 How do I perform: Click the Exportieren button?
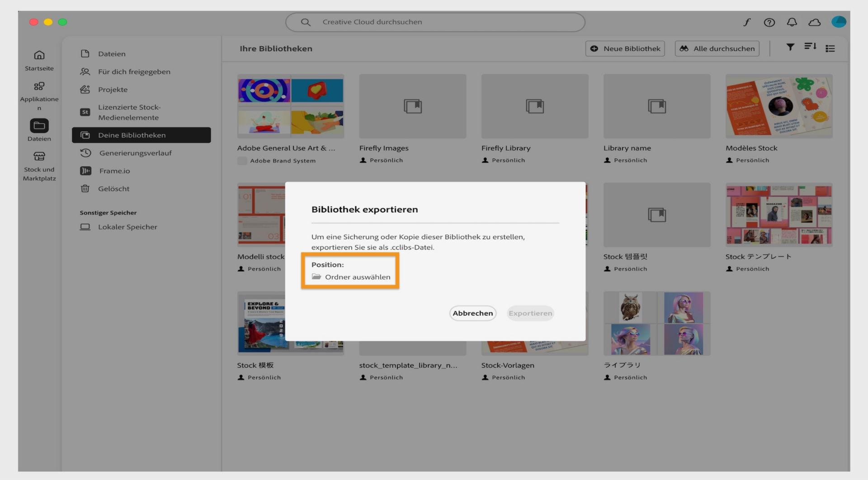pos(530,313)
